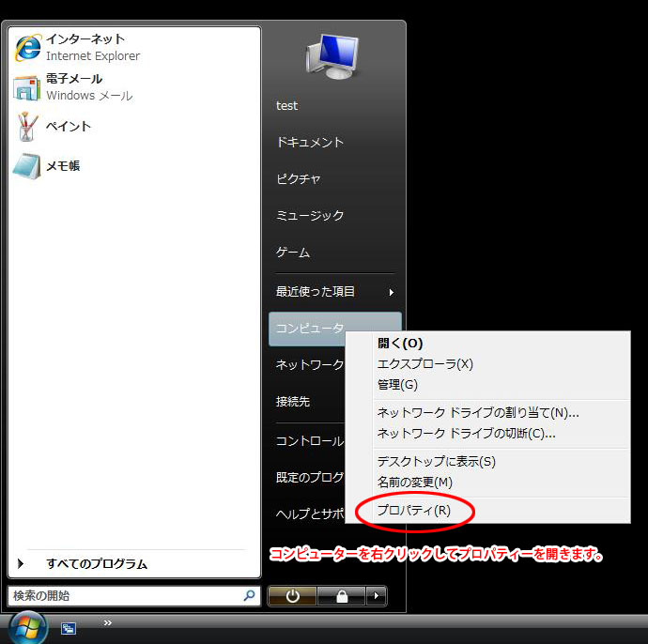Open ネットワーク from Start menu
This screenshot has height=644, width=648.
[x=310, y=364]
